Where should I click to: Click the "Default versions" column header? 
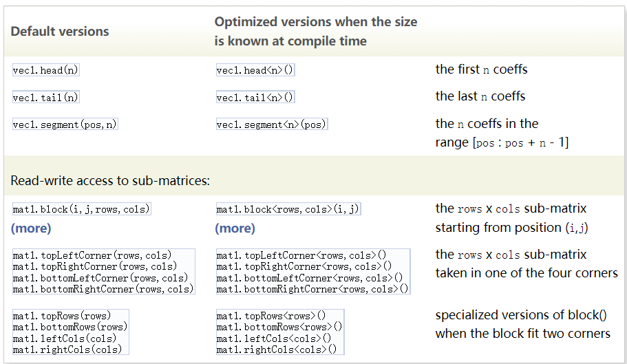60,32
